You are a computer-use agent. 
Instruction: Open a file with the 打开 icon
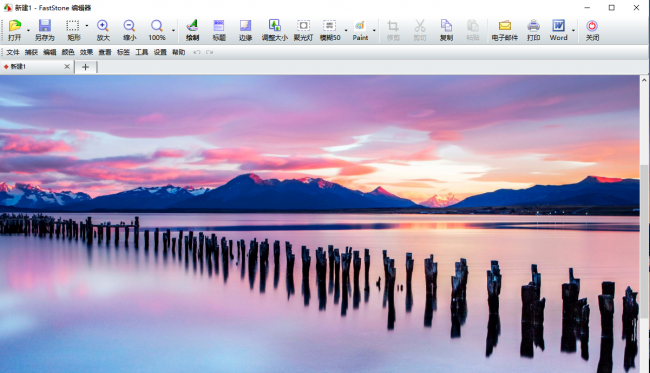pos(15,30)
